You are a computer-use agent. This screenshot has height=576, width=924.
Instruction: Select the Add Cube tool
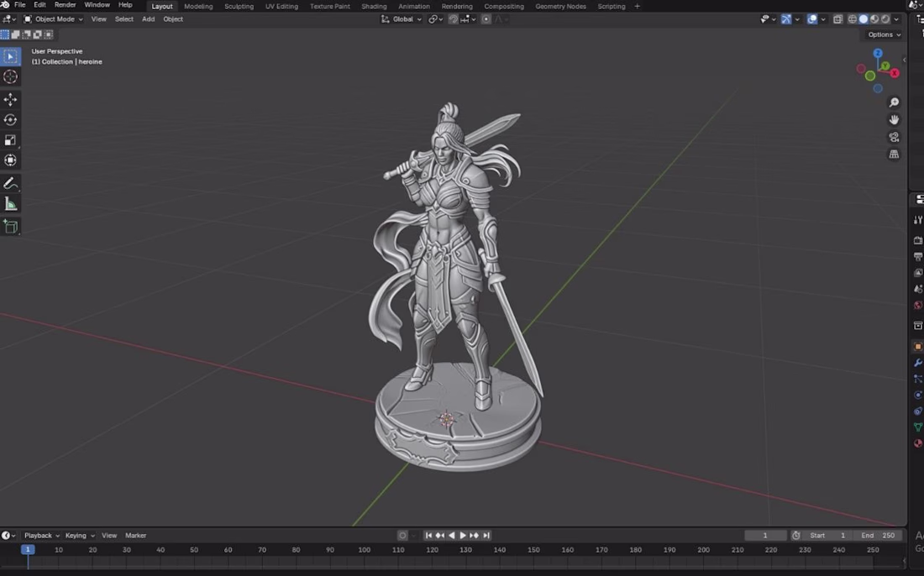pyautogui.click(x=10, y=227)
